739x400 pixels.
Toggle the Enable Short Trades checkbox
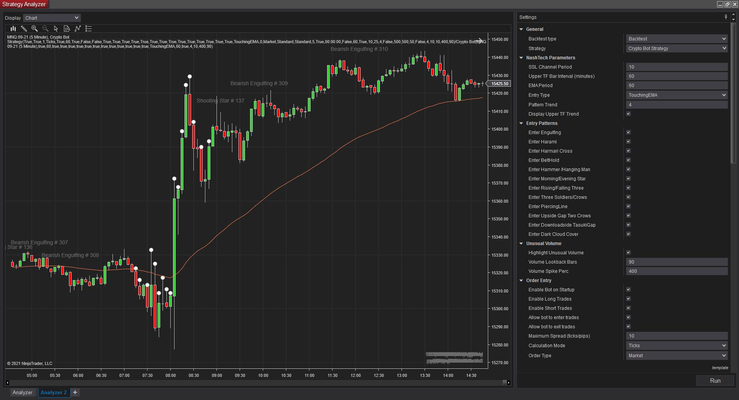tap(627, 308)
